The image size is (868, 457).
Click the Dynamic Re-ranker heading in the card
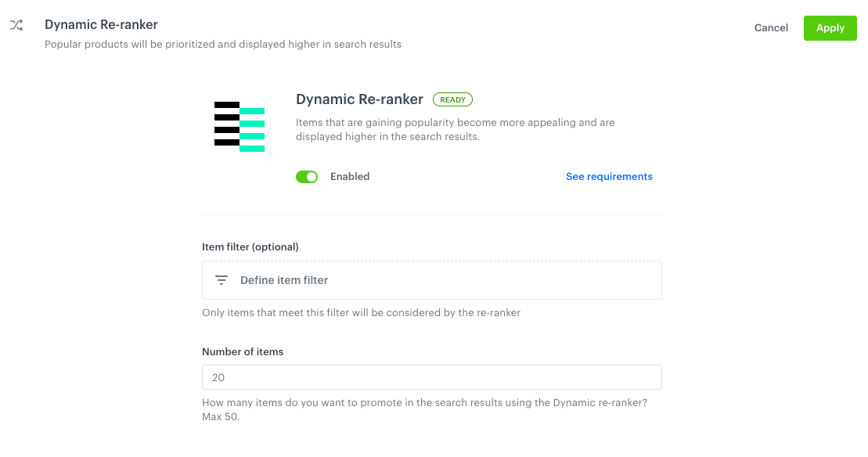[x=359, y=99]
